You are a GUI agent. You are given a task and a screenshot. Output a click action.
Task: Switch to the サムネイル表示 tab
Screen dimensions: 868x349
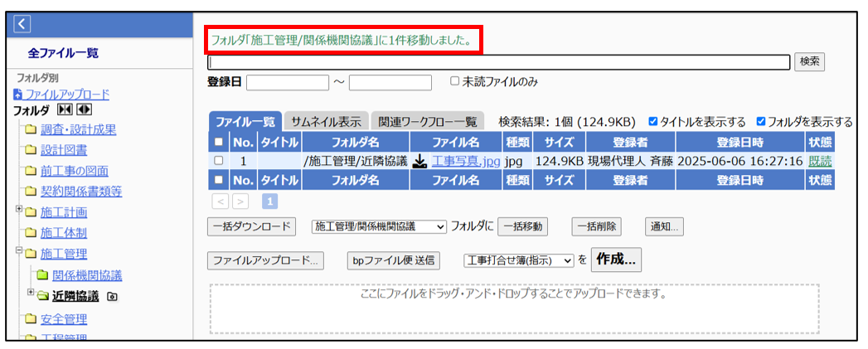tap(325, 121)
